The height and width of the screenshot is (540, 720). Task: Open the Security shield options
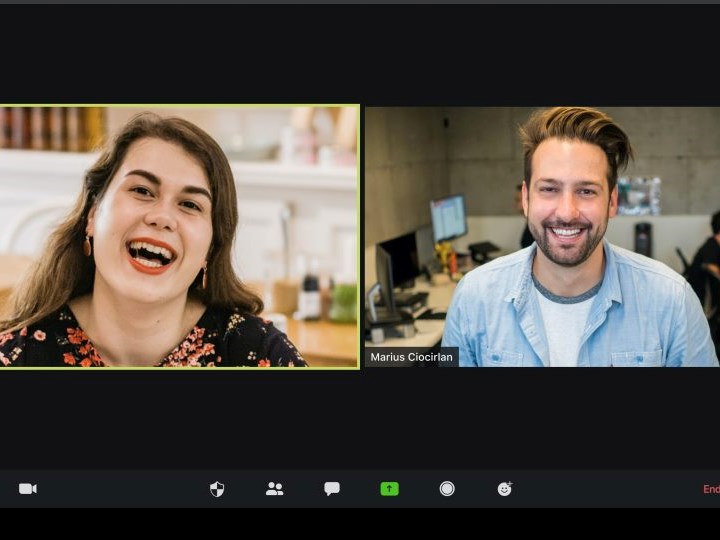(217, 489)
